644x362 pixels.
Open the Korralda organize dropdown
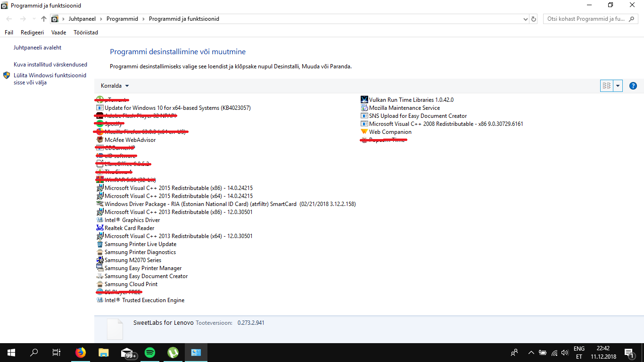tap(115, 86)
